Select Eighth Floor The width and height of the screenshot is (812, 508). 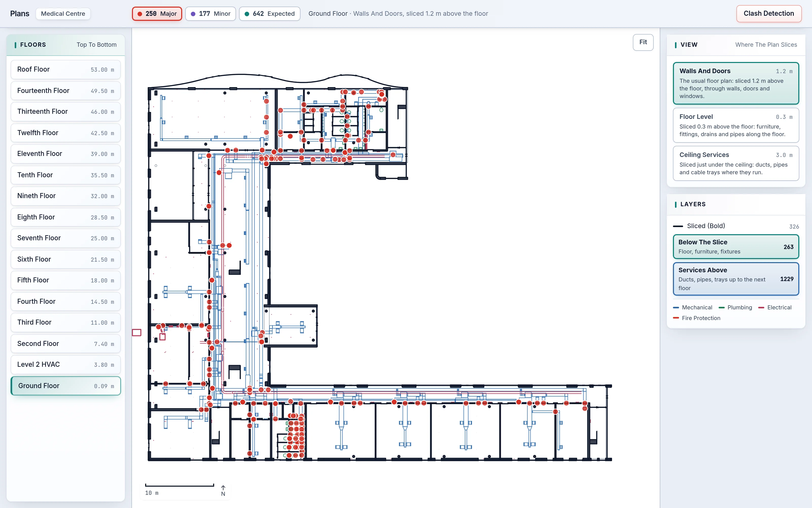coord(65,217)
